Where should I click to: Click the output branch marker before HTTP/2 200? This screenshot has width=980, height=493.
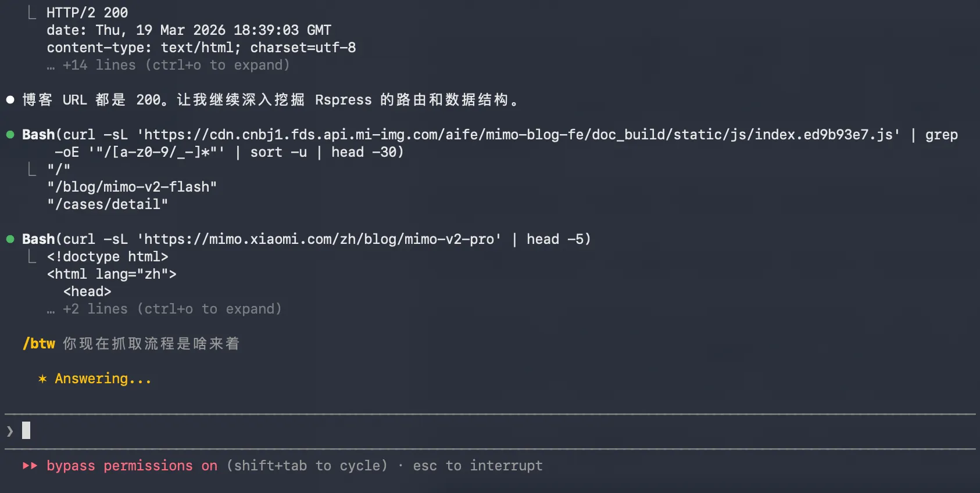coord(32,13)
